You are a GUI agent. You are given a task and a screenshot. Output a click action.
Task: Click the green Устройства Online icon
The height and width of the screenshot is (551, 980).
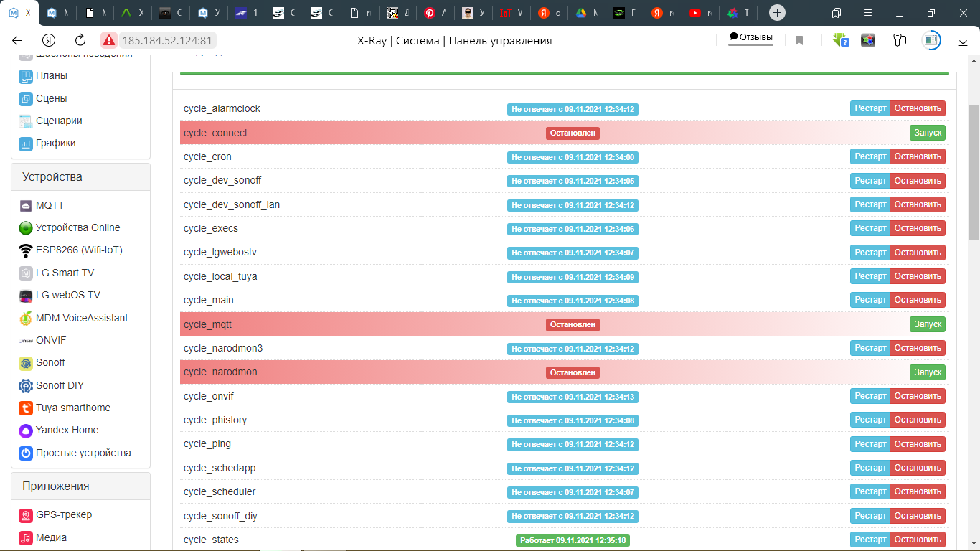pos(25,228)
